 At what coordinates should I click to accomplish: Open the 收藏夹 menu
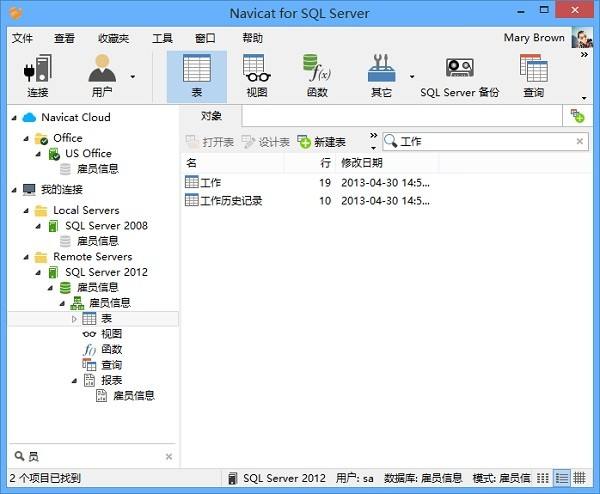point(113,38)
